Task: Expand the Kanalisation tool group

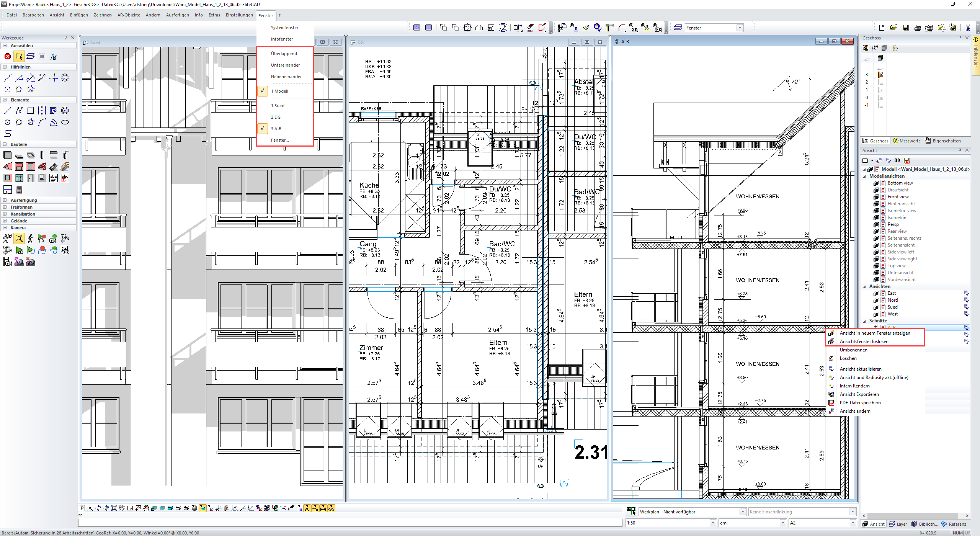Action: (x=5, y=214)
